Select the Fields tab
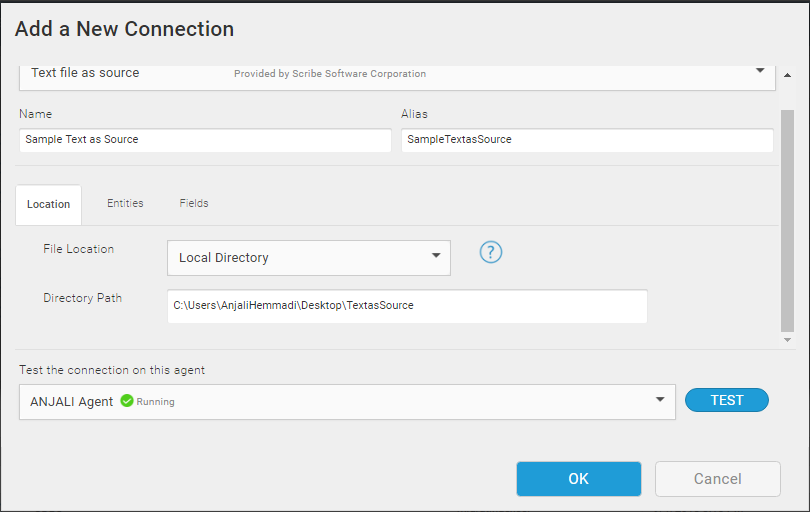Image resolution: width=810 pixels, height=512 pixels. (x=194, y=203)
